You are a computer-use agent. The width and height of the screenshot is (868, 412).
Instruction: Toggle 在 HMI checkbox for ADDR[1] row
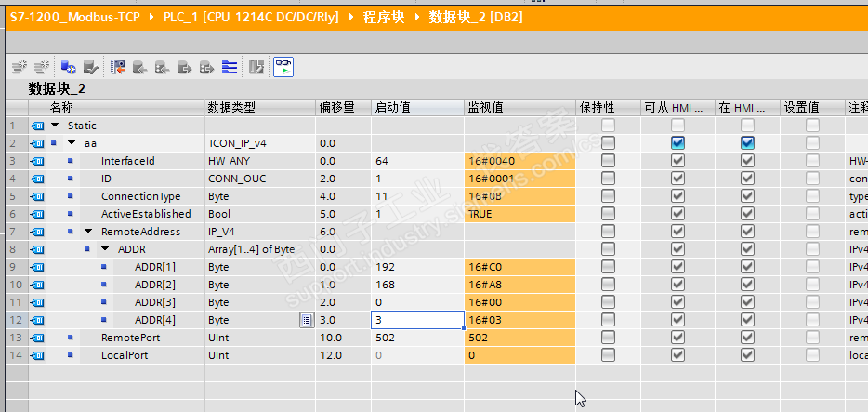tap(747, 267)
